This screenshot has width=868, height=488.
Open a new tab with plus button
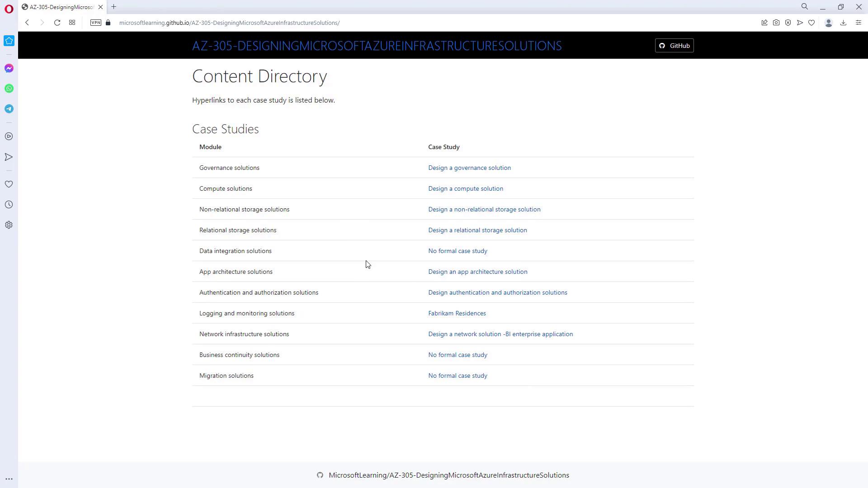click(x=114, y=7)
